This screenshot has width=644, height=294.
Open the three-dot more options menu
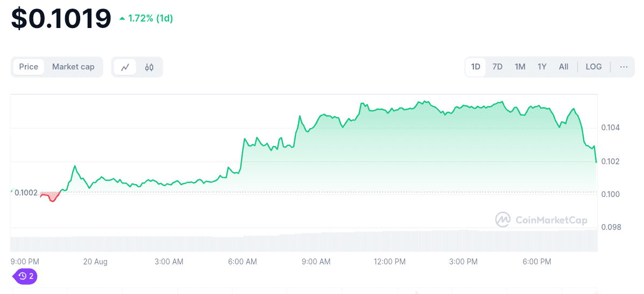[x=624, y=67]
